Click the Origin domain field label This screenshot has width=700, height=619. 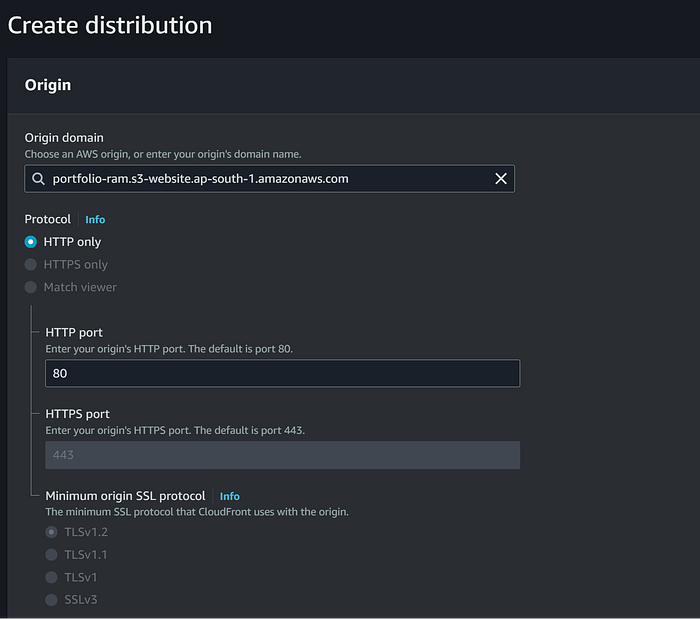[64, 138]
